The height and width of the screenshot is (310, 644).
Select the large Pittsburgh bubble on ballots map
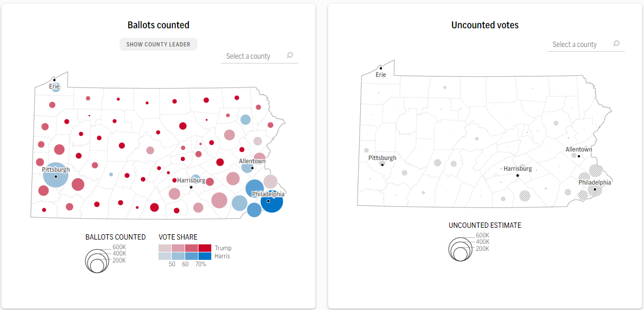point(55,175)
